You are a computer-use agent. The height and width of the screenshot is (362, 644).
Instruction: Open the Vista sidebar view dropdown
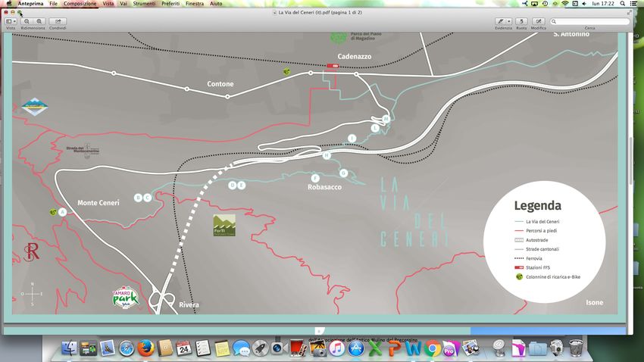point(11,21)
